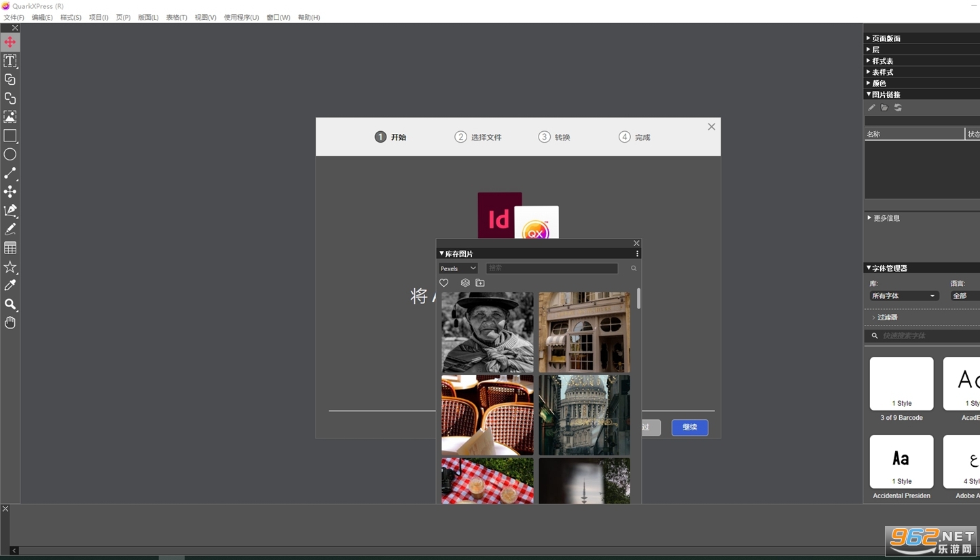Viewport: 980px width, 560px height.
Task: Select the Rectangle Box tool
Action: tap(10, 136)
